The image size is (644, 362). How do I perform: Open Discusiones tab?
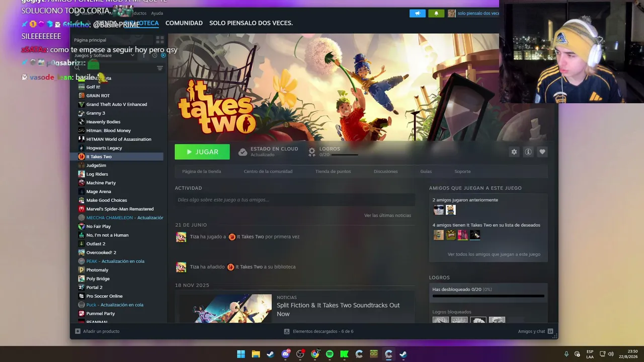(x=385, y=171)
